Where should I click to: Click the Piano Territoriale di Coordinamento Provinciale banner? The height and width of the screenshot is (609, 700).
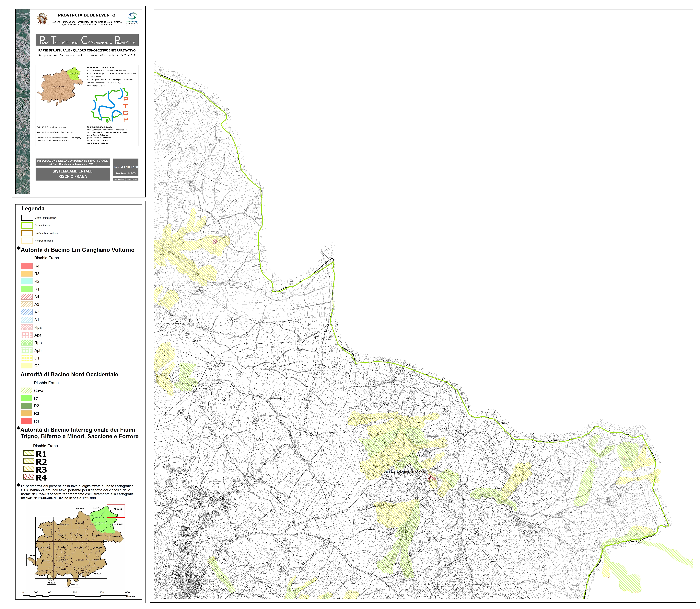coord(87,40)
